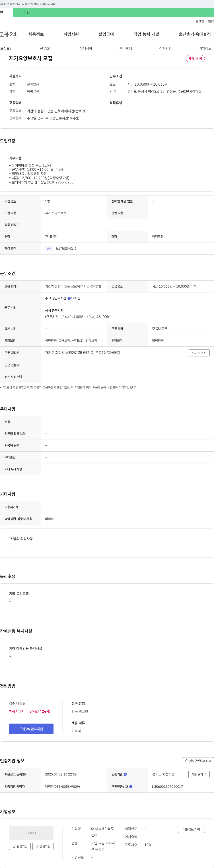Open 직업 능력 개발 menu
This screenshot has width=214, height=868.
click(x=146, y=34)
